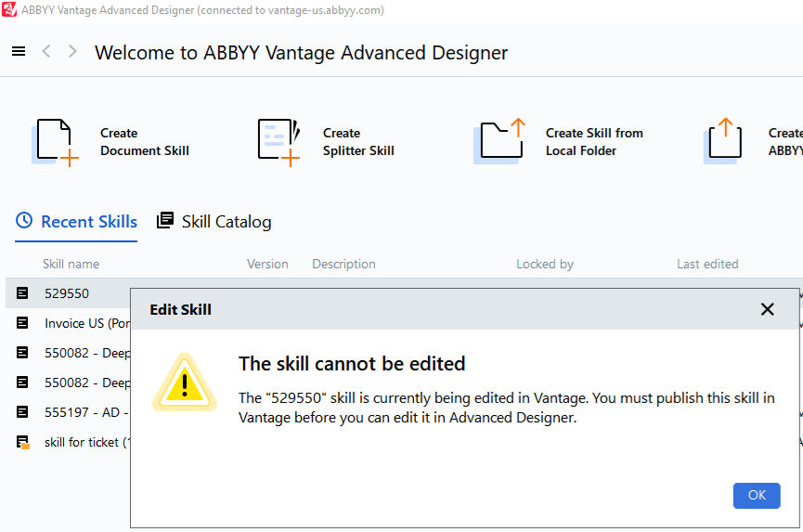Screen dimensions: 803x532
Task: Select the Invoice US skill name
Action: 87,323
